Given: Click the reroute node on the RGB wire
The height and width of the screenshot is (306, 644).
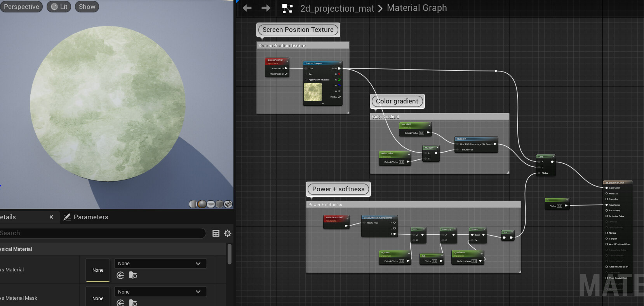Looking at the screenshot, I should click(496, 71).
